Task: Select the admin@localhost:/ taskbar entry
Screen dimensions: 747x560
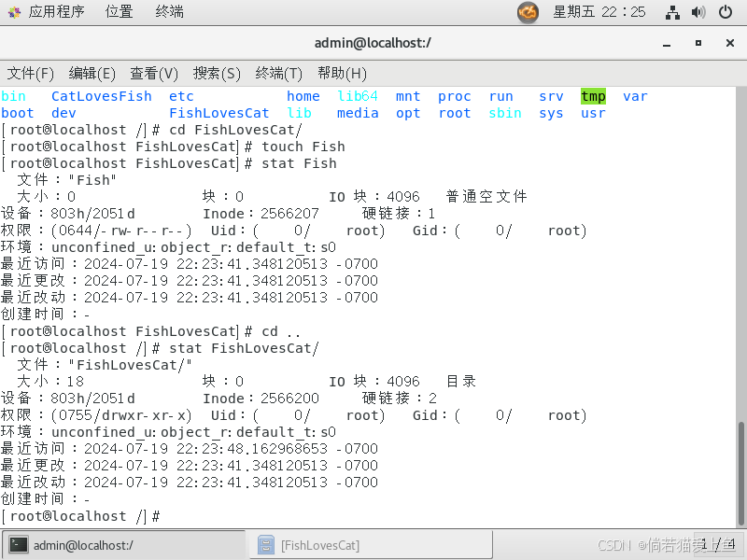Action: (112, 546)
